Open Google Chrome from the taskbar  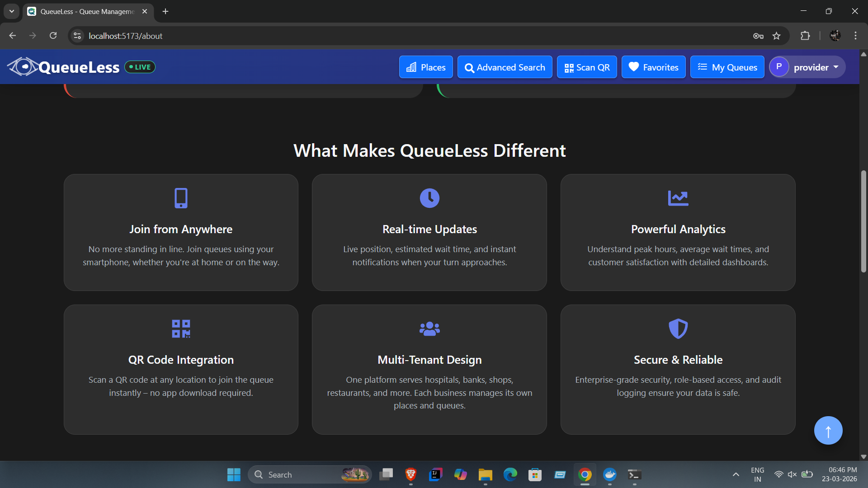(585, 474)
